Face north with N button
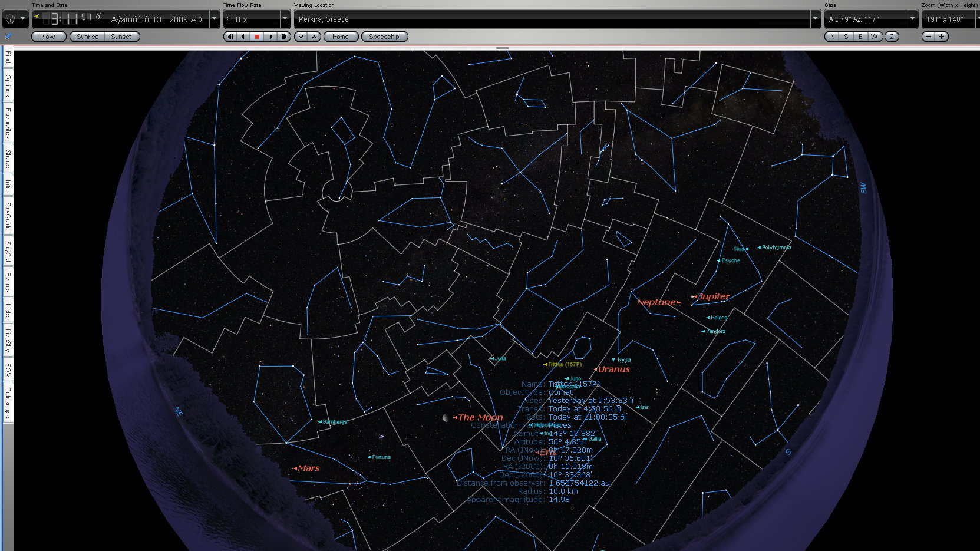Image resolution: width=980 pixels, height=551 pixels. coord(831,37)
